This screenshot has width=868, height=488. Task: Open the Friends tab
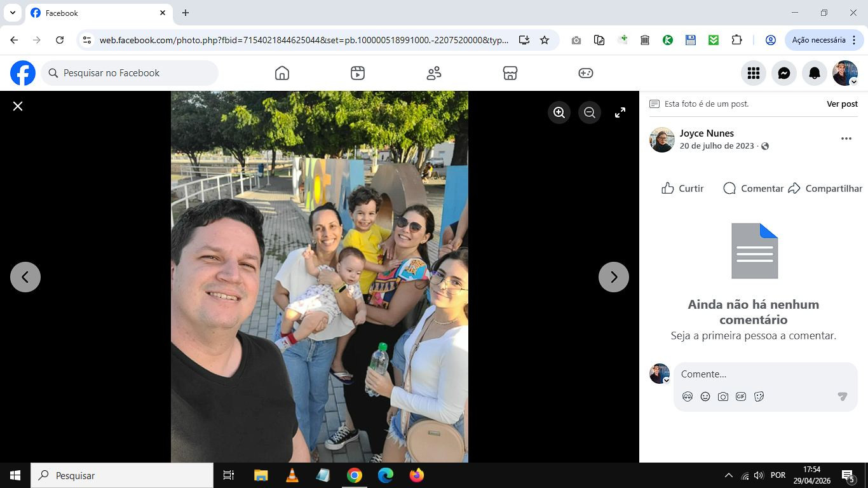[434, 73]
